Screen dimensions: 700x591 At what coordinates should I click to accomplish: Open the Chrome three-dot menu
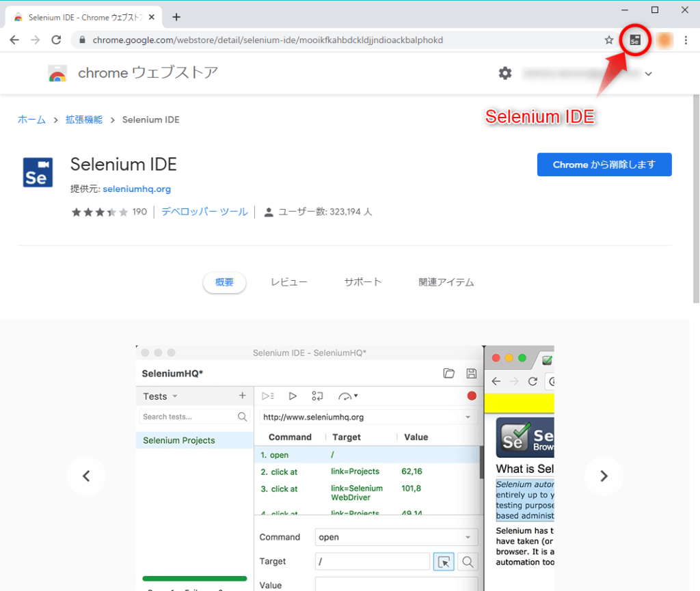pyautogui.click(x=686, y=40)
